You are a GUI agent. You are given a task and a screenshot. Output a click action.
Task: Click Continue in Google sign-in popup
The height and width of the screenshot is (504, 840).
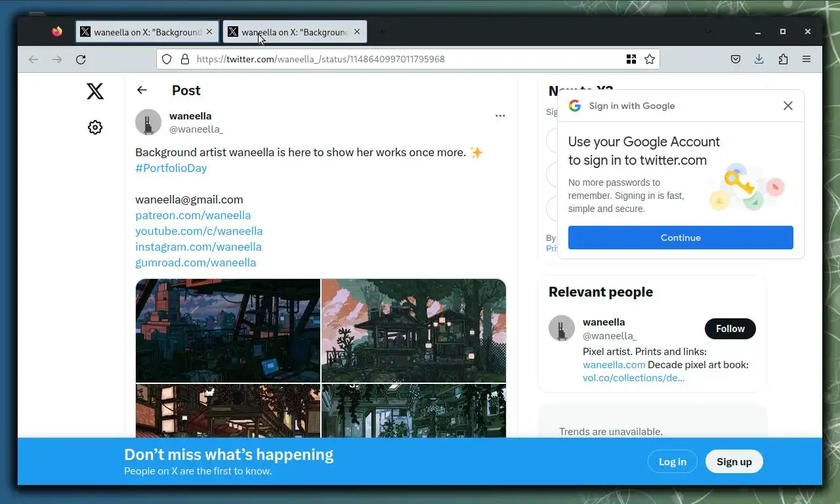point(681,238)
